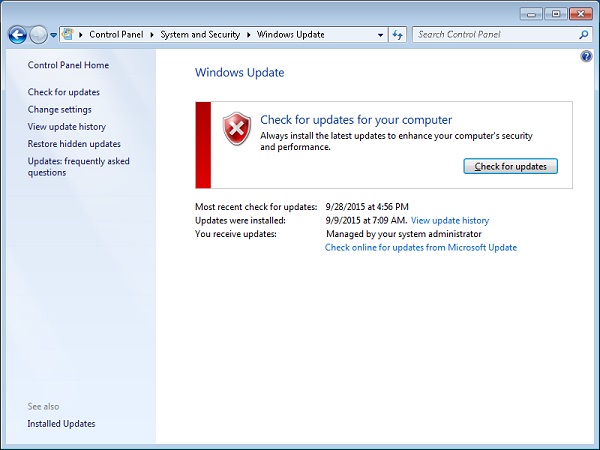This screenshot has width=600, height=450.
Task: Open Check online for updates from Microsoft Update
Action: click(421, 248)
